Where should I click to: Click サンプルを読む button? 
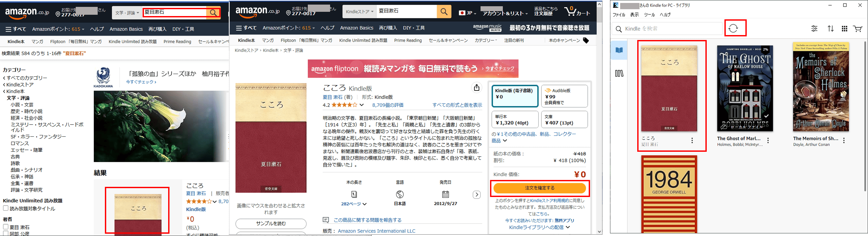(271, 224)
